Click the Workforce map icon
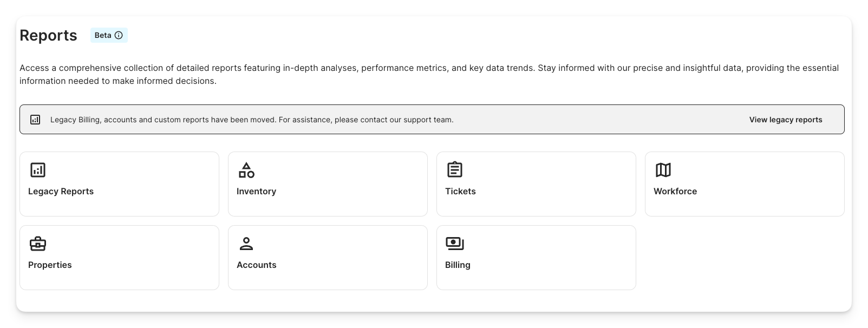Screen dimensions: 868x328 (663, 170)
